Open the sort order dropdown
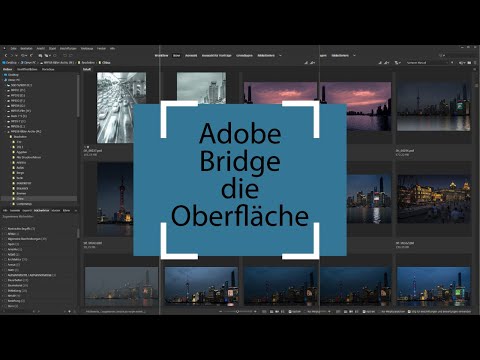480x360 pixels. point(428,62)
